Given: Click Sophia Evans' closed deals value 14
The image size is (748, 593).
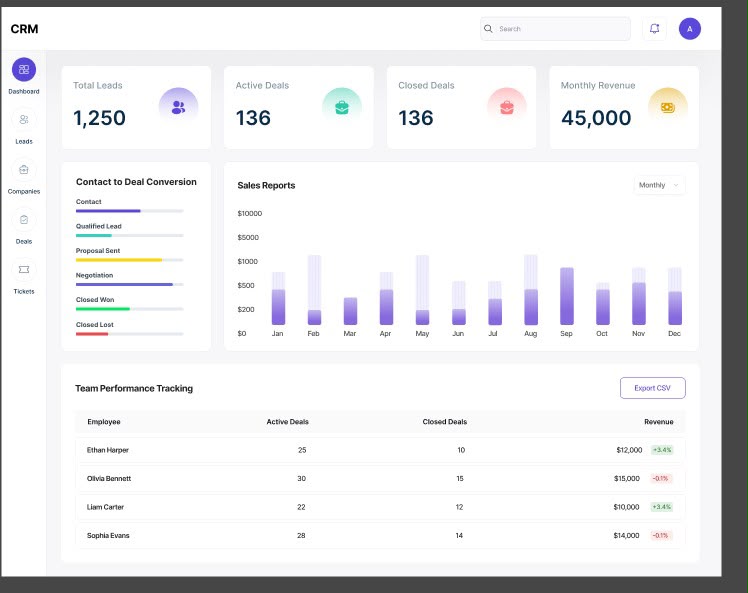Looking at the screenshot, I should (459, 536).
